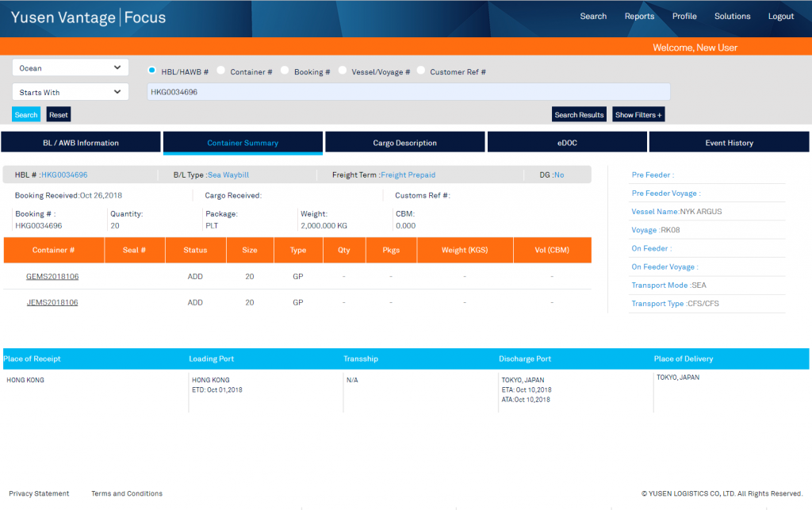Click the Weight (KGS) column header
812x510 pixels.
click(x=465, y=250)
